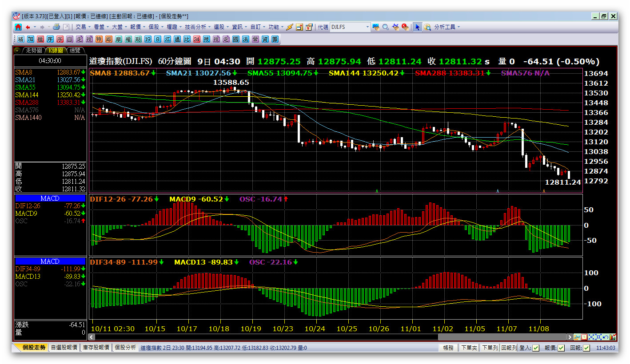Click the 國 shortcut icon
The image size is (630, 364).
235,39
